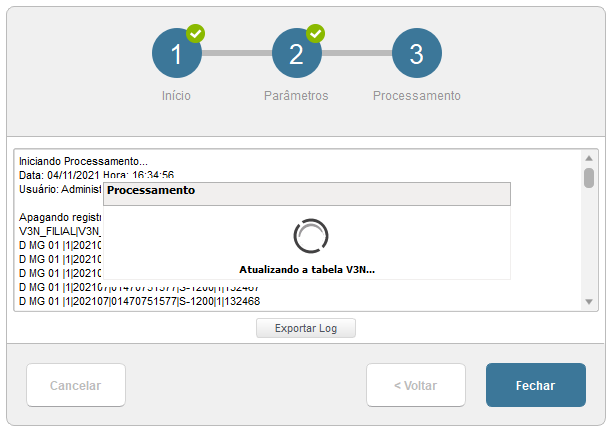Go back with the < Voltar button
The height and width of the screenshot is (435, 613).
416,385
